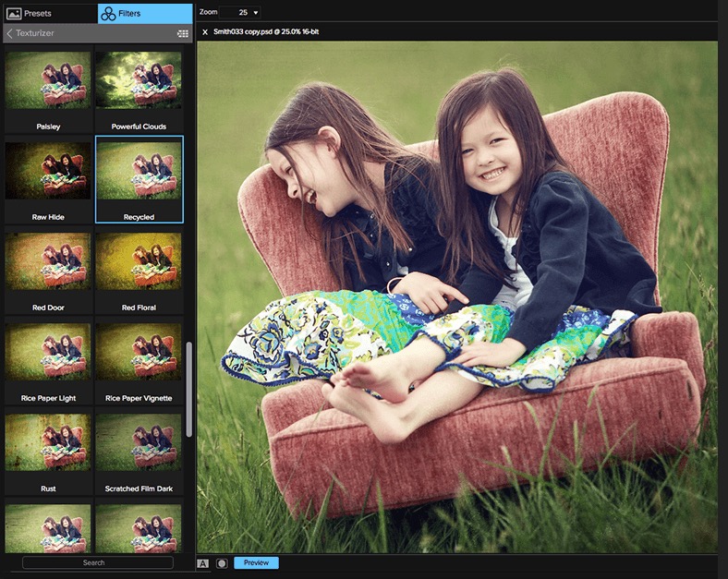Toggle the thumbnail grid view icon

[x=182, y=33]
